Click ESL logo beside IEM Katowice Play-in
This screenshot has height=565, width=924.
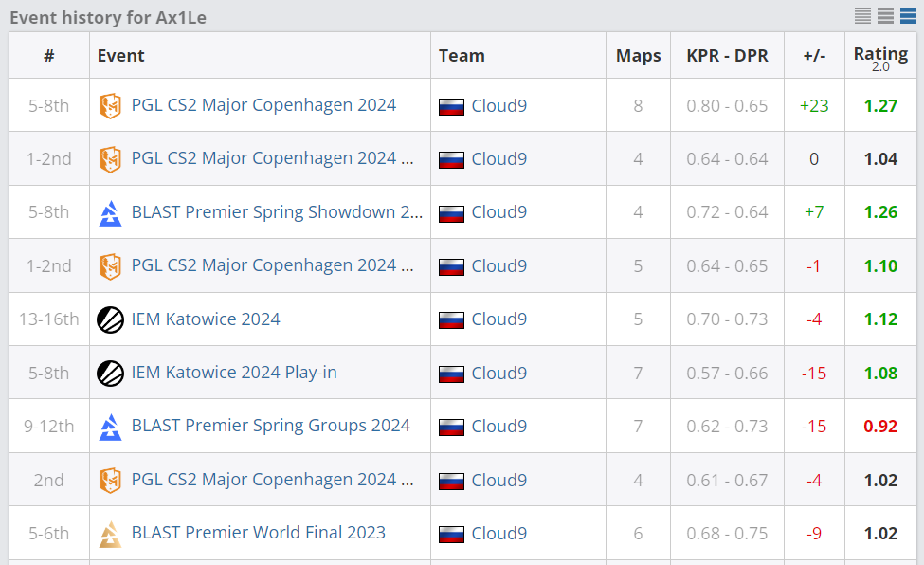click(110, 374)
